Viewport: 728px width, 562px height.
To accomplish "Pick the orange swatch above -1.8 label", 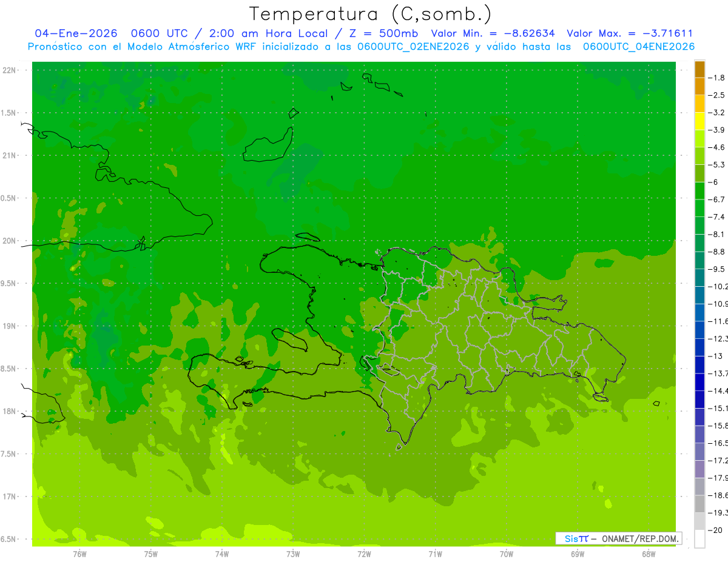I will pos(699,69).
